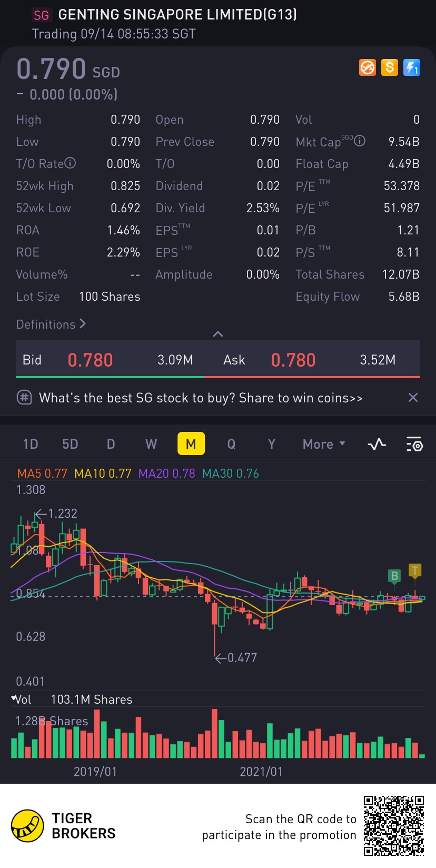This screenshot has height=868, width=436.
Task: Toggle the Vol indicator dropdown triangle
Action: 14,698
